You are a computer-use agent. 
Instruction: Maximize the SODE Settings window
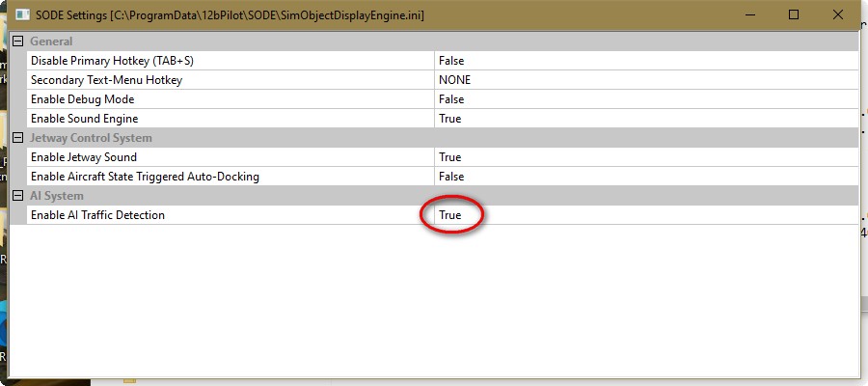(794, 14)
